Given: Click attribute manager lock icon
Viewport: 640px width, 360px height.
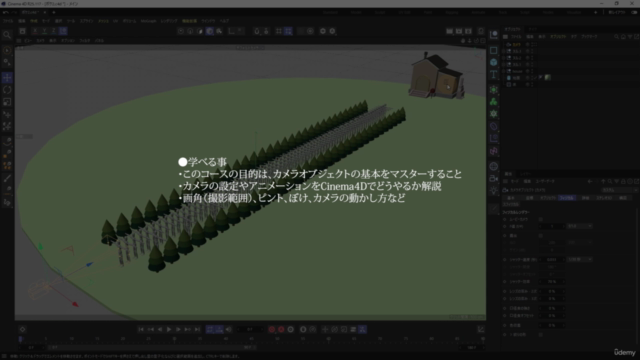Looking at the screenshot, I should 623,181.
